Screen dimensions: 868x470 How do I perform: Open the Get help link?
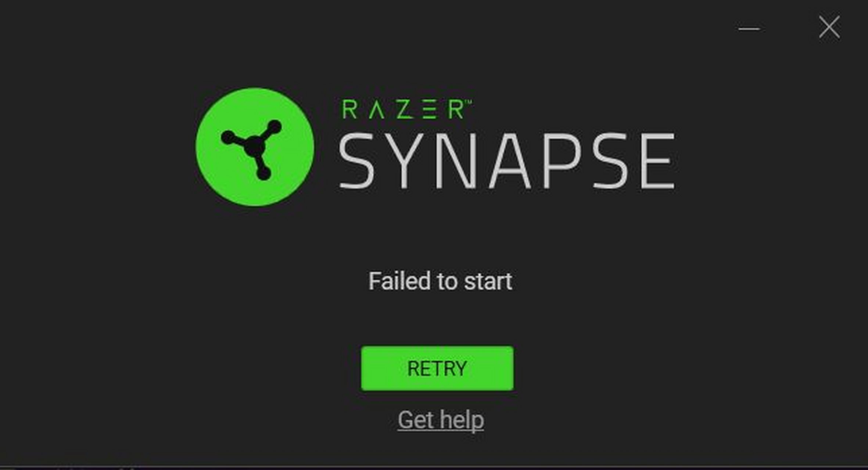(441, 420)
